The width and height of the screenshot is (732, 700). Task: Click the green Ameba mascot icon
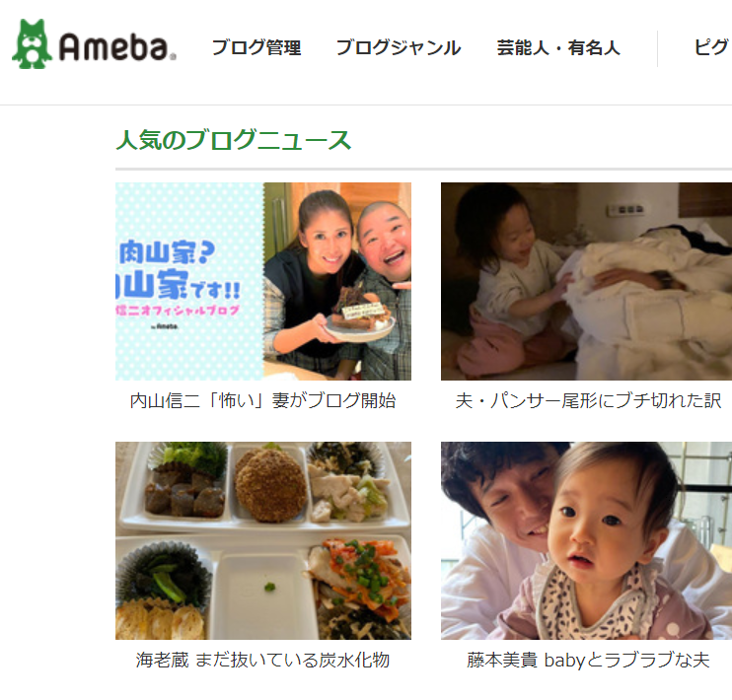32,44
